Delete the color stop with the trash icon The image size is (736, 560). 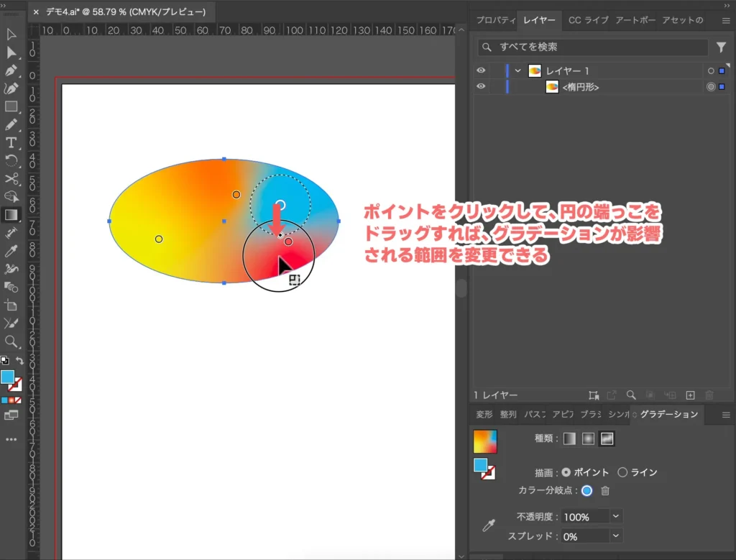click(605, 491)
